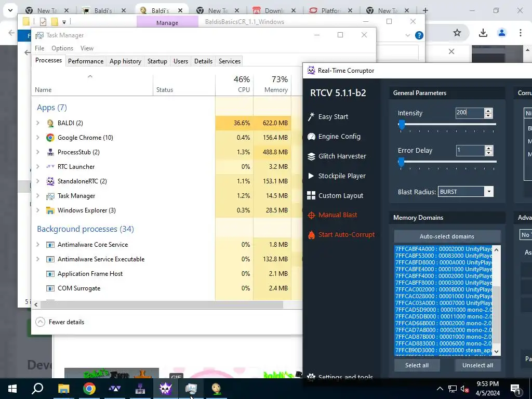Click the ProcessStub process icon
The height and width of the screenshot is (399, 532).
click(x=50, y=152)
